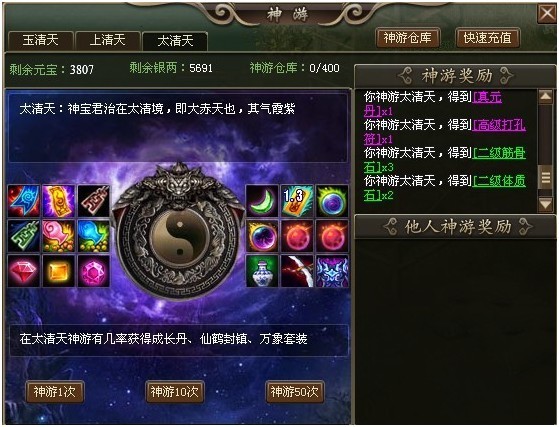Open the 神游仓库 storage button
The width and height of the screenshot is (559, 427).
click(x=407, y=38)
